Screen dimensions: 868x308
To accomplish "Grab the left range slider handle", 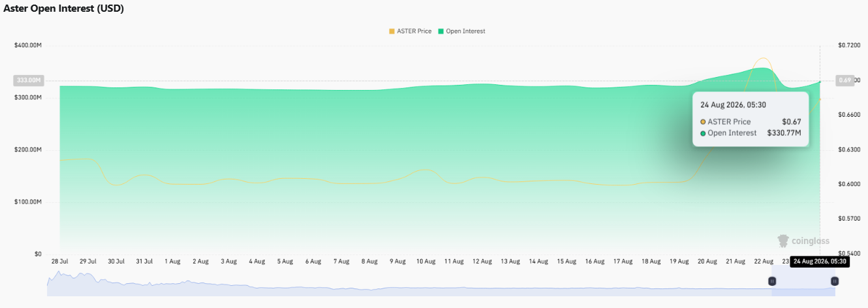I will click(772, 281).
